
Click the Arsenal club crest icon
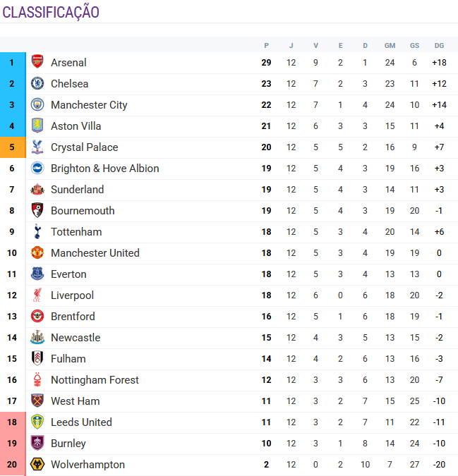tap(37, 63)
